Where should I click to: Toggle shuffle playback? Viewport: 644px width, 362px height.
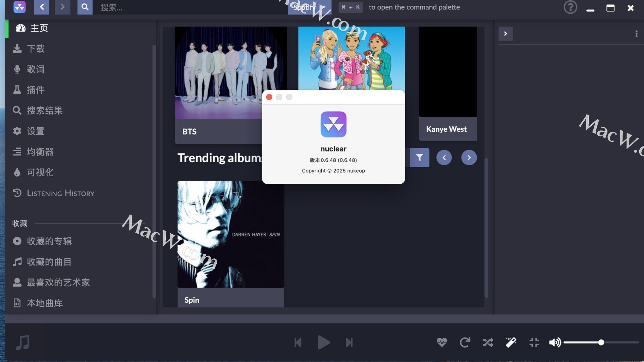click(x=488, y=343)
